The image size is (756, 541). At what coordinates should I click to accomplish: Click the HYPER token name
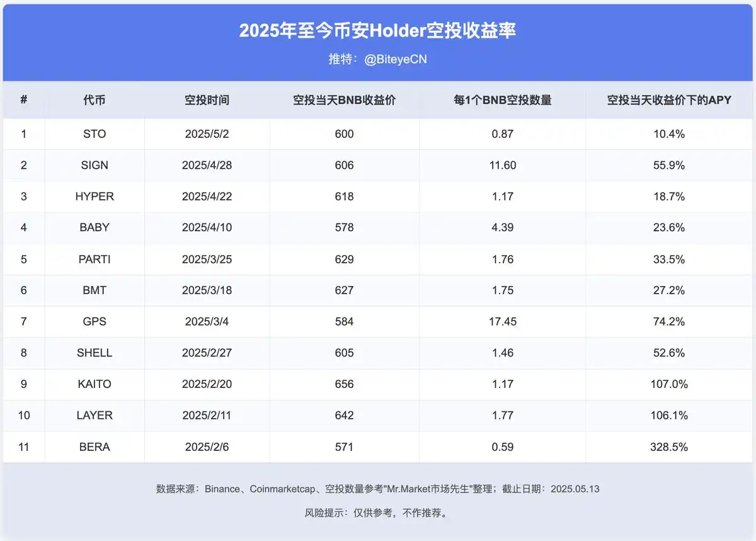[x=94, y=196]
